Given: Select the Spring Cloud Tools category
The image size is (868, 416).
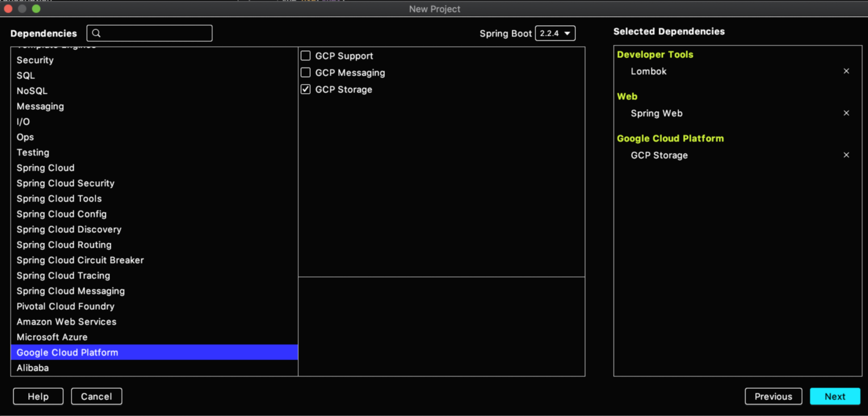Looking at the screenshot, I should click(x=154, y=198).
